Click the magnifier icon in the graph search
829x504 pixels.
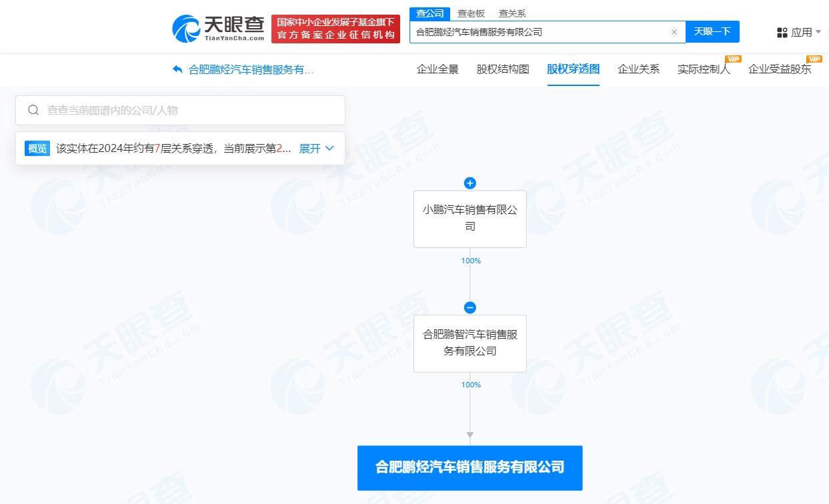pos(33,110)
